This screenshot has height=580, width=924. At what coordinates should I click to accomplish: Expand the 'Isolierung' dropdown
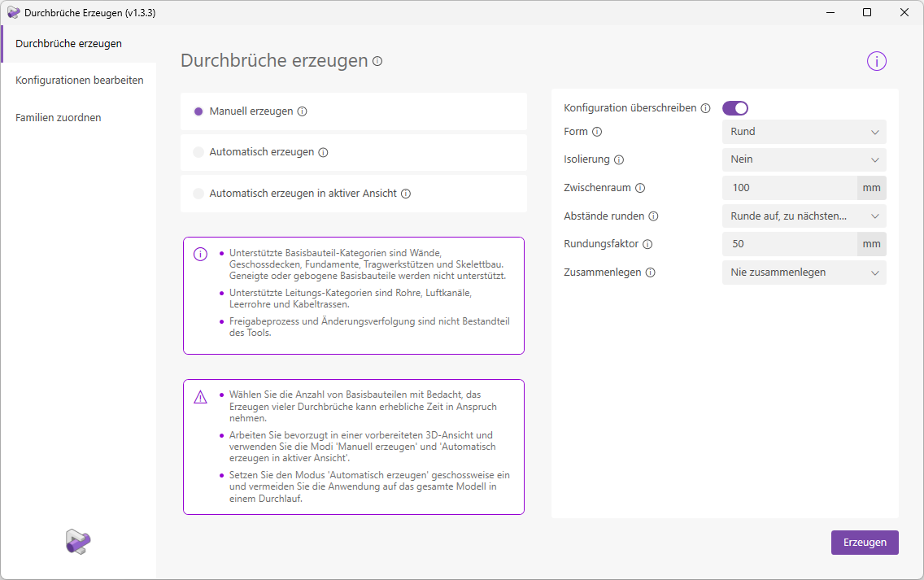(804, 159)
